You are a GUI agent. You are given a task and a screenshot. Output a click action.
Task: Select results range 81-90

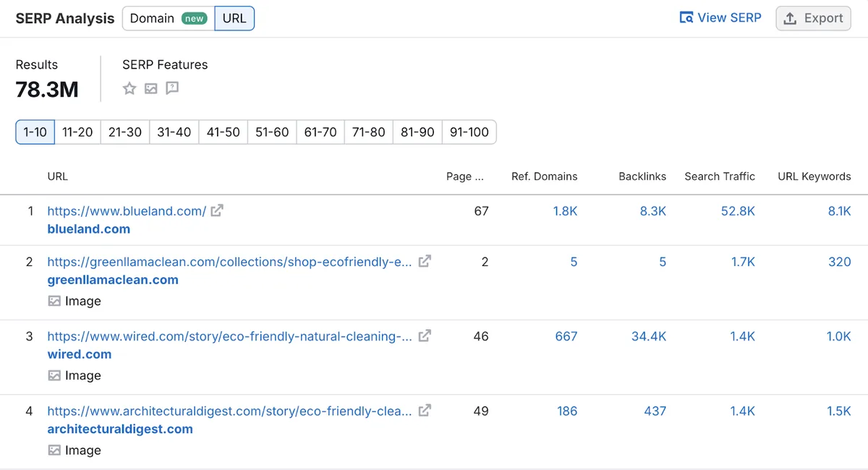tap(417, 132)
